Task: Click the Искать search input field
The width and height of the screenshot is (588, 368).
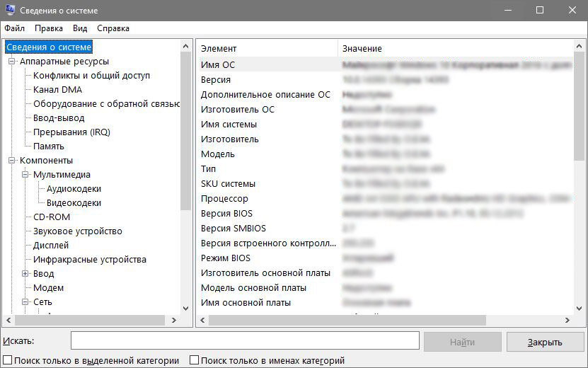Action: coord(245,340)
